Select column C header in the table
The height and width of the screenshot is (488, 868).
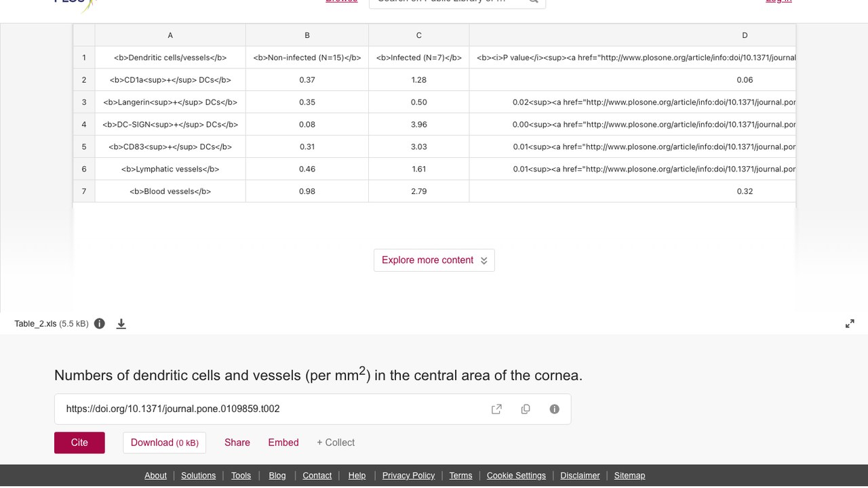[419, 35]
